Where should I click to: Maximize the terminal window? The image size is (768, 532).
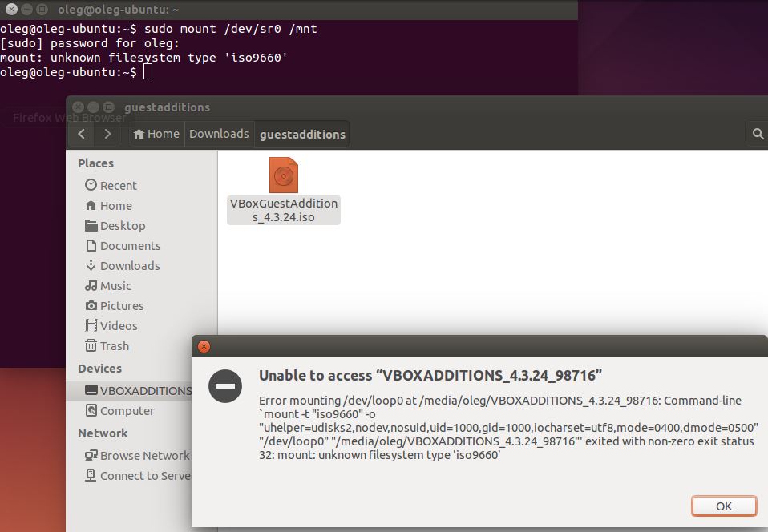point(42,9)
